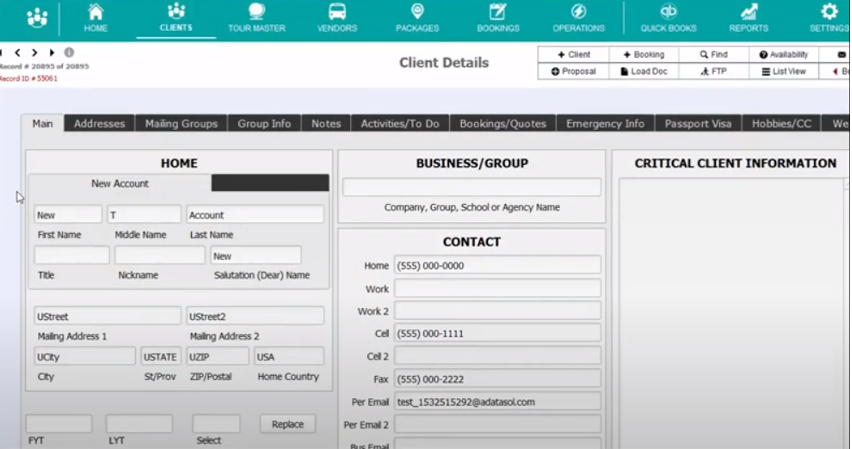Open the Quick Books module

(668, 18)
